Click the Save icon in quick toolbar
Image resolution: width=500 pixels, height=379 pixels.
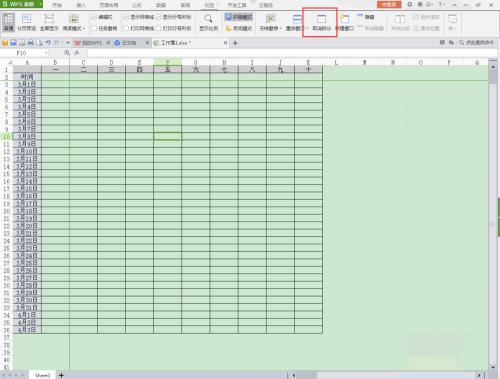click(x=13, y=43)
